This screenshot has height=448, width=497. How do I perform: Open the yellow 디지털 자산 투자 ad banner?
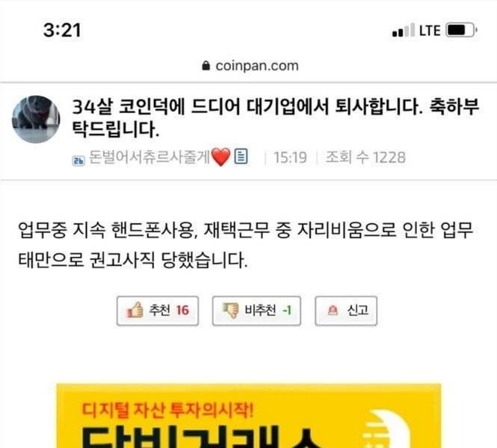click(x=249, y=416)
